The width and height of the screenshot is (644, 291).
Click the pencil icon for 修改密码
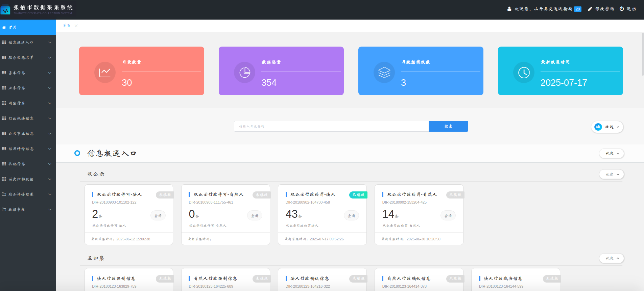(590, 9)
